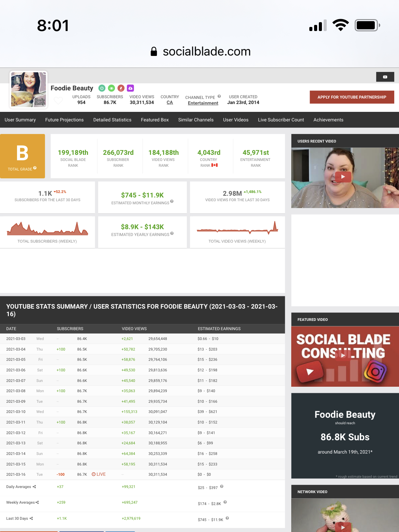The width and height of the screenshot is (399, 532).
Task: Click the 184,188th Video Views Rank
Action: pyautogui.click(x=164, y=153)
